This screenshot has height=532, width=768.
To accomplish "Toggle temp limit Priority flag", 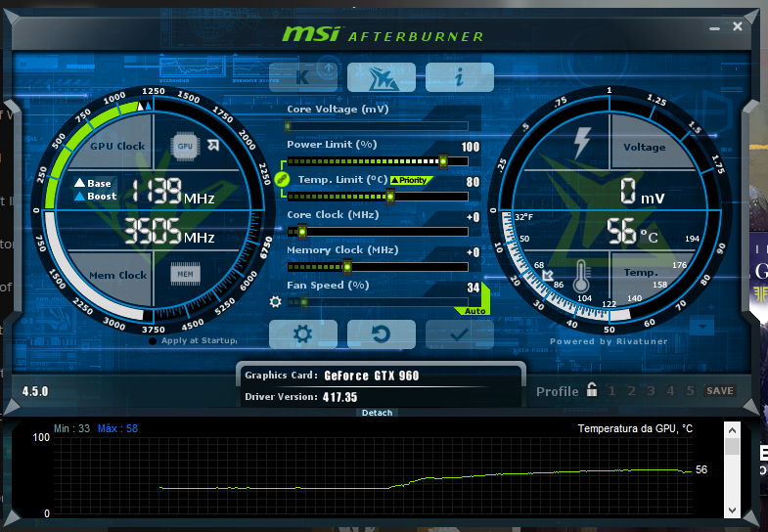I will tap(412, 180).
